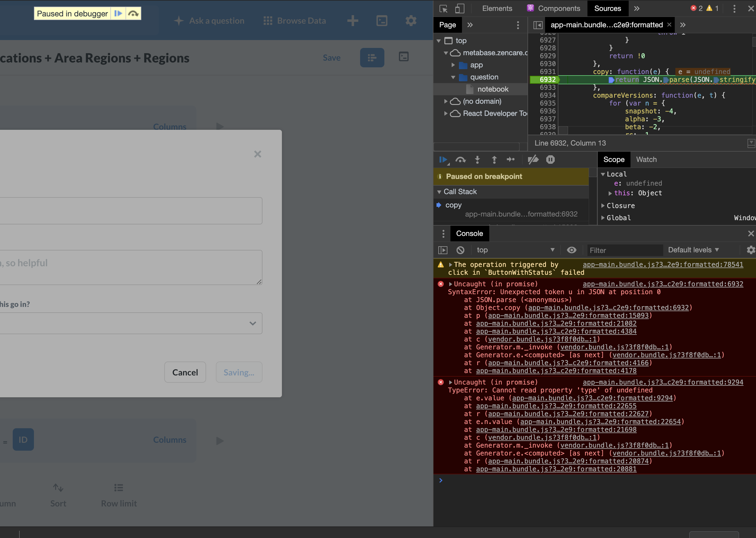Step out of the current function
Image resolution: width=756 pixels, height=538 pixels.
click(494, 159)
